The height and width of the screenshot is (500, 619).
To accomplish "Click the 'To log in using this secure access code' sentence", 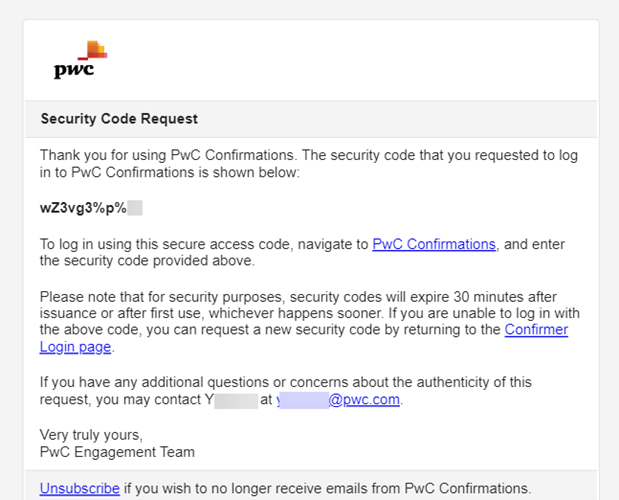I will tap(302, 253).
